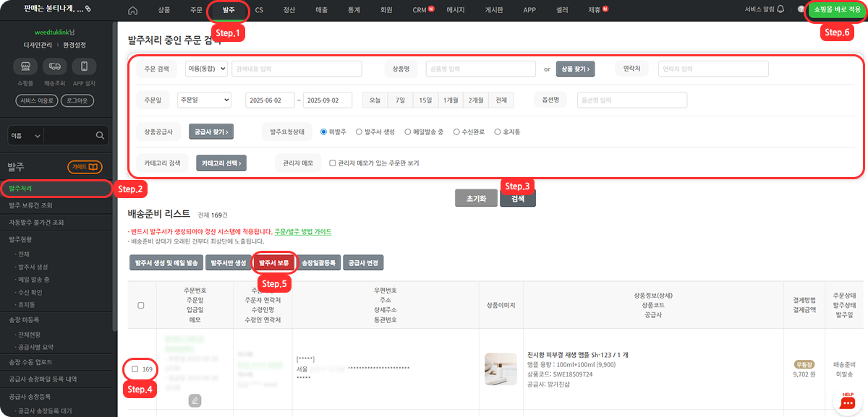Image resolution: width=868 pixels, height=417 pixels.
Task: Click the 서비스 이용료 button
Action: [37, 100]
